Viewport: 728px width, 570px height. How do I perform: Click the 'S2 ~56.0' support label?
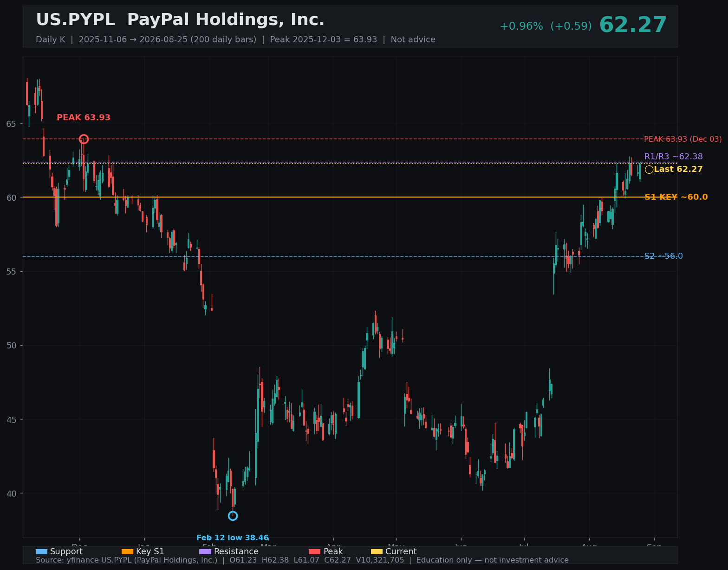point(663,256)
